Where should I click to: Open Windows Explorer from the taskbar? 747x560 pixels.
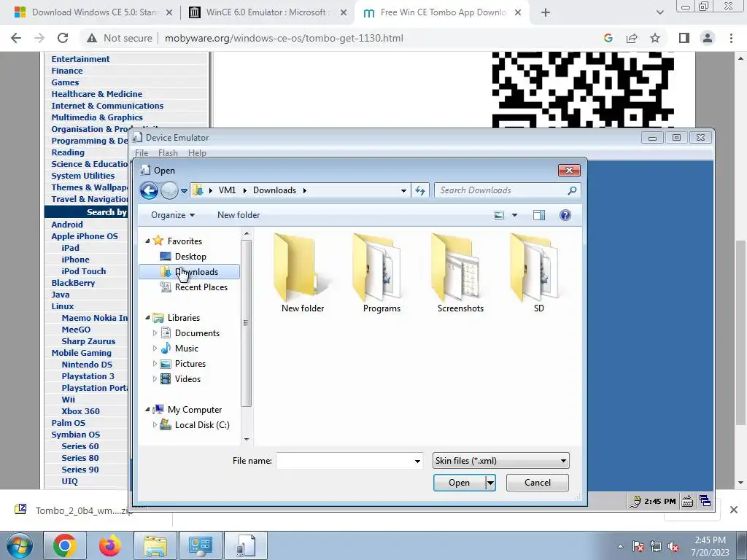(155, 545)
